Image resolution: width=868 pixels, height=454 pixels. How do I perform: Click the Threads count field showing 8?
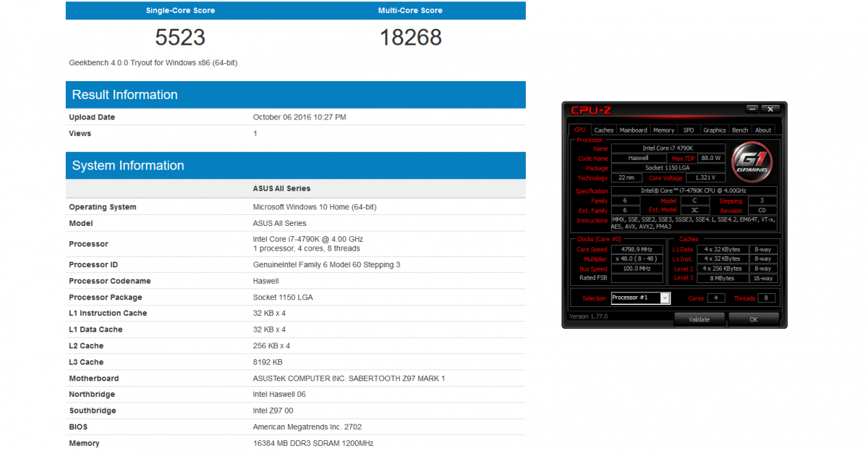766,298
